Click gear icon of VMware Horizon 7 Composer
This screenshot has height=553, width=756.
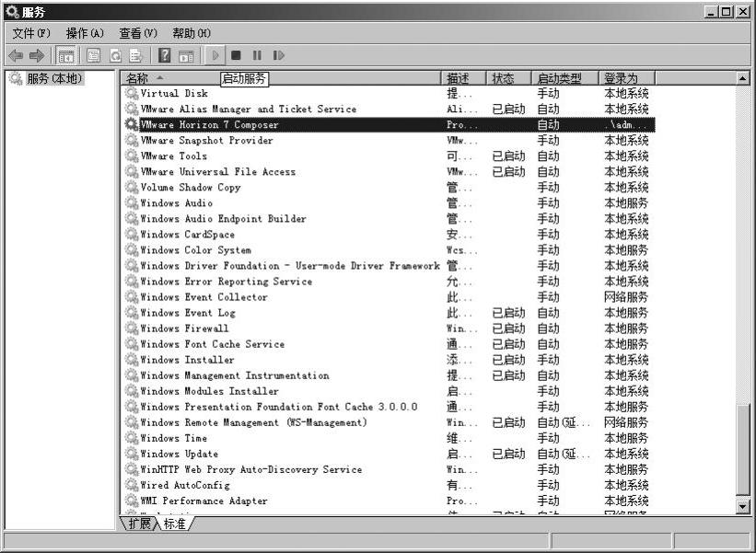coord(131,124)
